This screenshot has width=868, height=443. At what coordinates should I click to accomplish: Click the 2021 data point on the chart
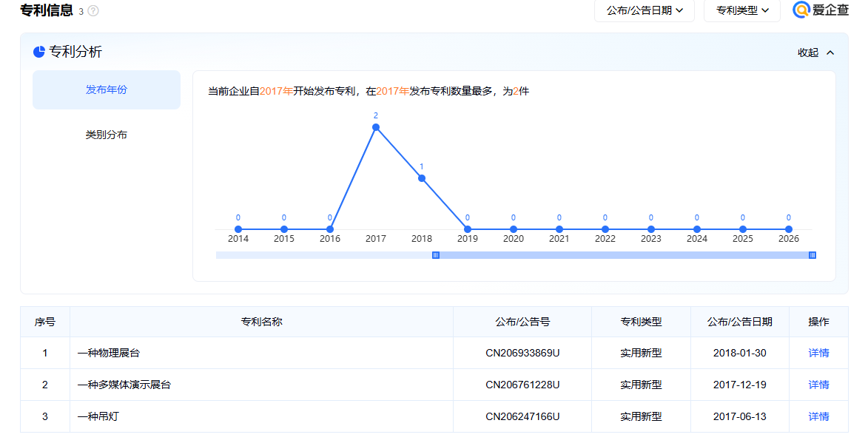pyautogui.click(x=559, y=229)
